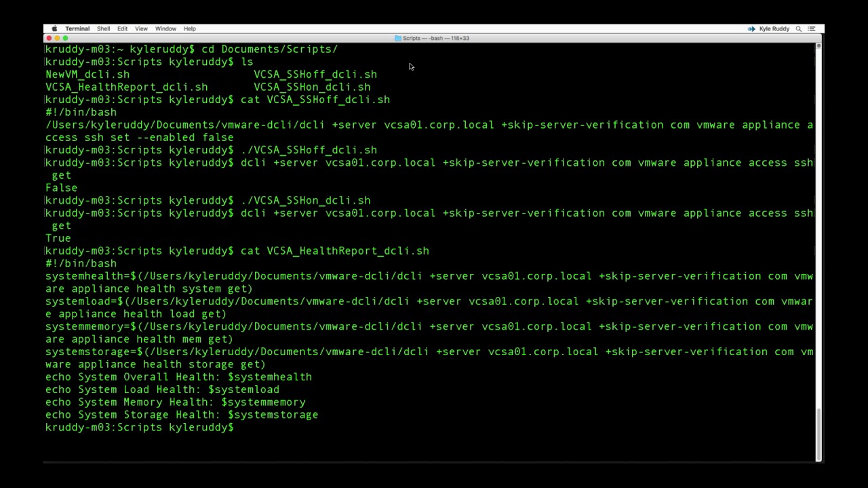Click 'ccess ssh set --enabled false' line

coord(140,138)
